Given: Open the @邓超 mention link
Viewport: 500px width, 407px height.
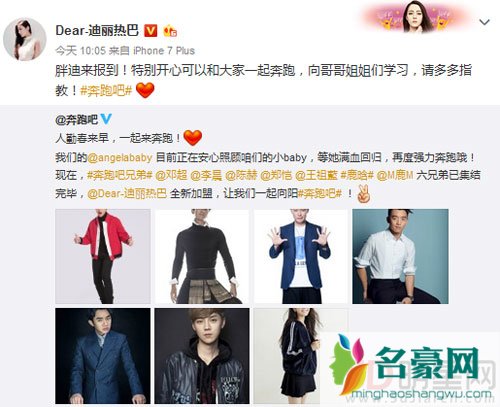Looking at the screenshot, I should click(171, 175).
